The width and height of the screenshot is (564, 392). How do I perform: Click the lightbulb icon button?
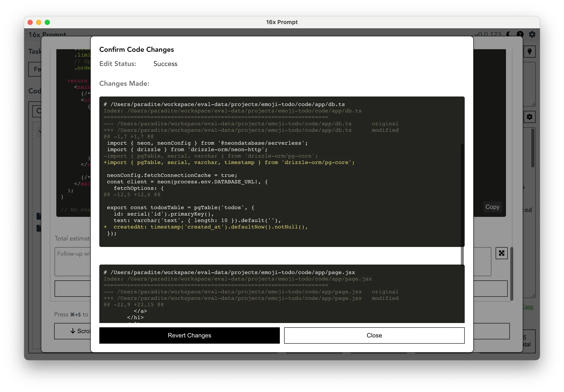(x=530, y=52)
